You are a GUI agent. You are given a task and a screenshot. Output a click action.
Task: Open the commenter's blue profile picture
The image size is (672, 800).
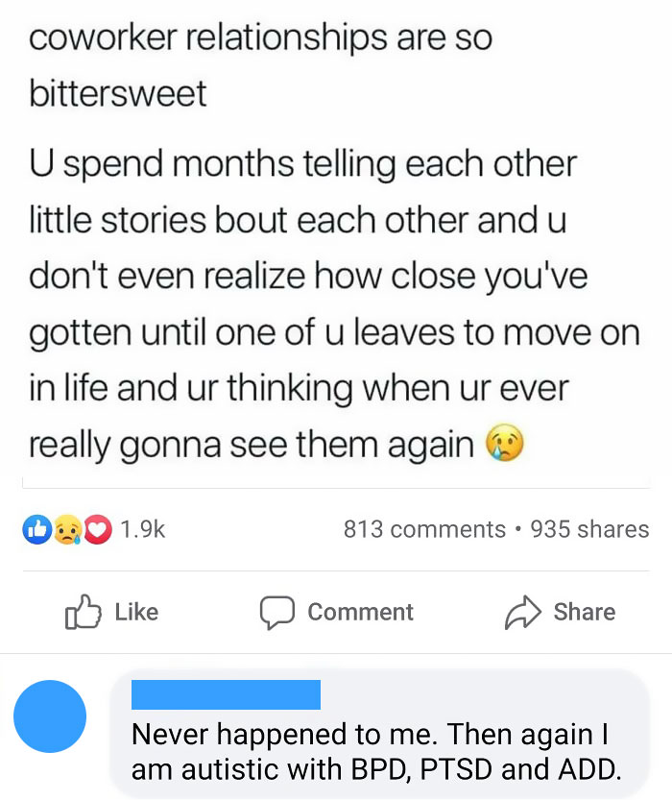(x=50, y=716)
